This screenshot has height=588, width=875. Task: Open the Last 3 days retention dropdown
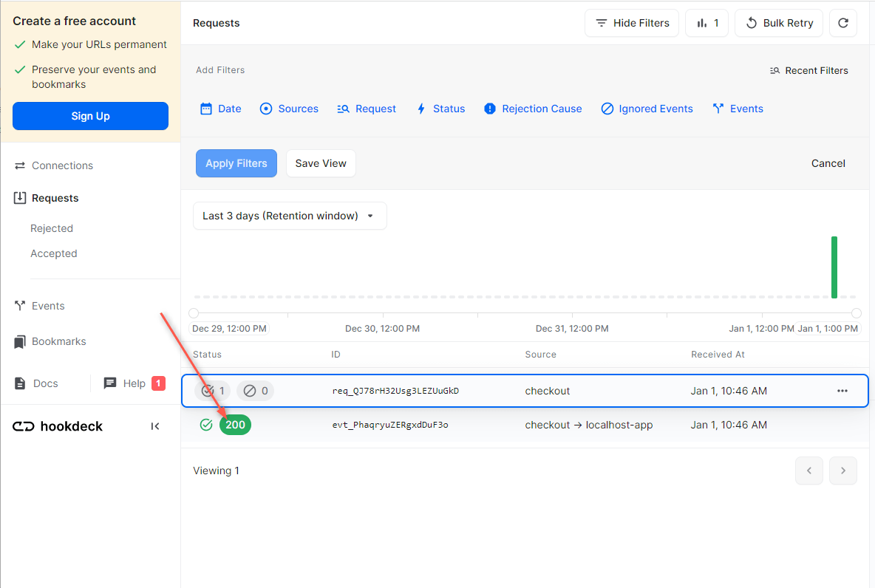(x=290, y=216)
